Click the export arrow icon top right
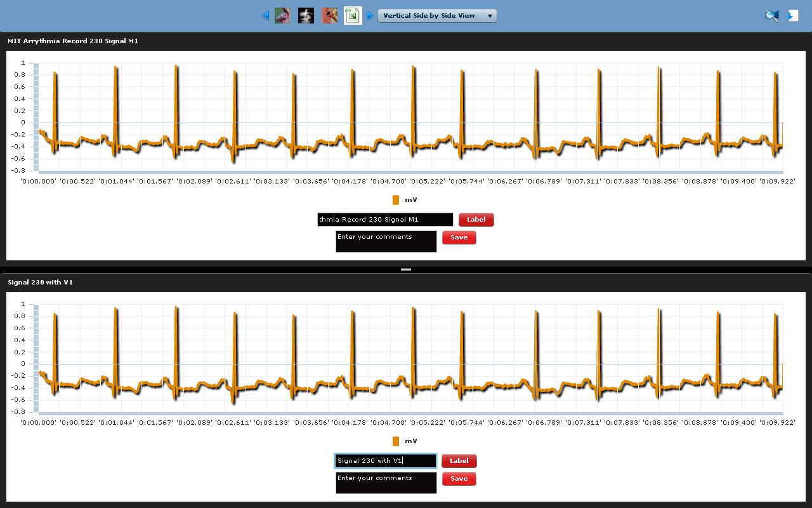The height and width of the screenshot is (508, 812). (x=793, y=16)
